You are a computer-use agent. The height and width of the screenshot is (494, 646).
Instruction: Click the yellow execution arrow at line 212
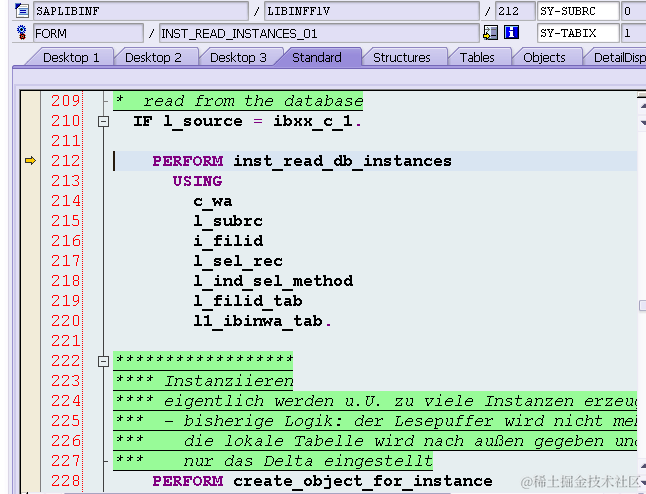point(30,160)
